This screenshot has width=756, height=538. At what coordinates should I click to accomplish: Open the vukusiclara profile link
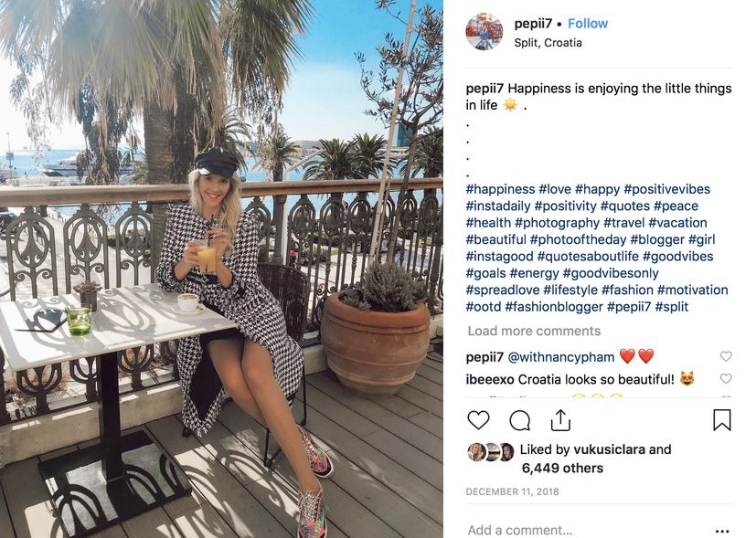(610, 449)
